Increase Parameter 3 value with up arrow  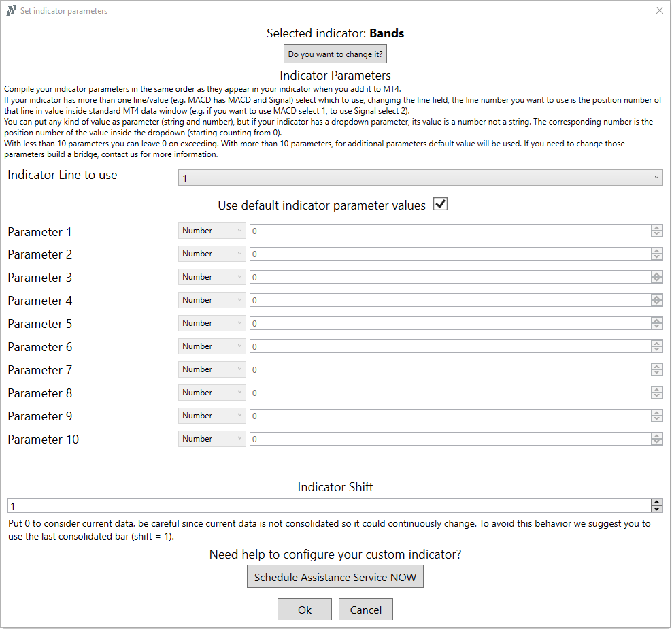pyautogui.click(x=656, y=274)
